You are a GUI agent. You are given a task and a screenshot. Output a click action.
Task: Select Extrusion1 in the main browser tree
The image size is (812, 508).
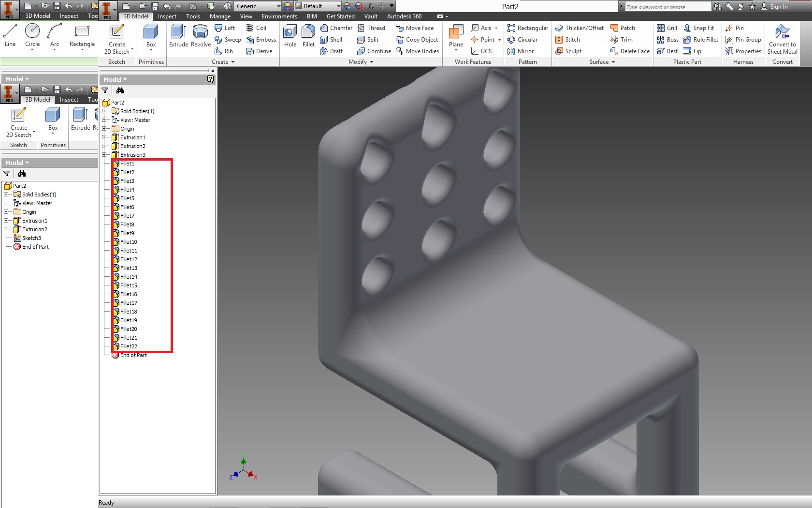coord(133,137)
